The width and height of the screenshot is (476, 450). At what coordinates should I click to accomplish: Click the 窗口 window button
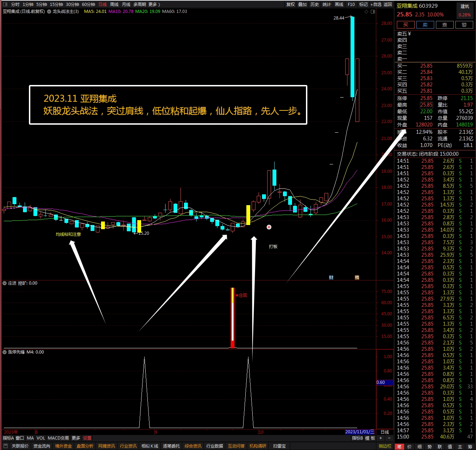point(20,438)
